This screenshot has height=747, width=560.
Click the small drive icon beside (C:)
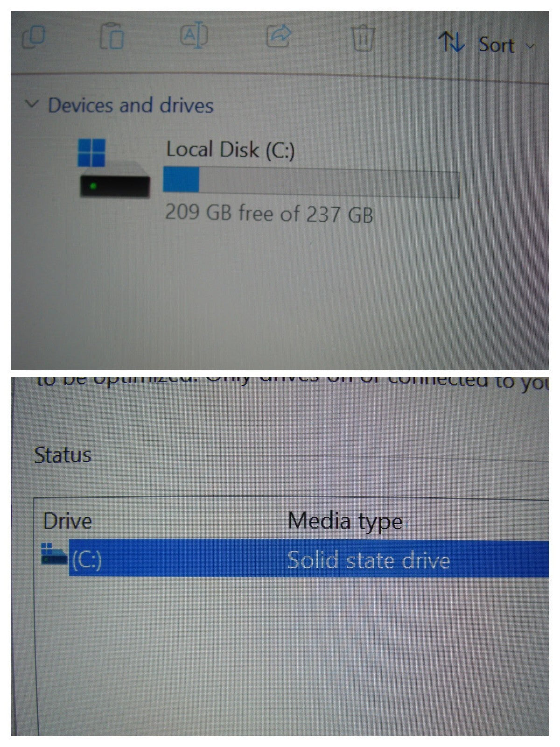[54, 554]
